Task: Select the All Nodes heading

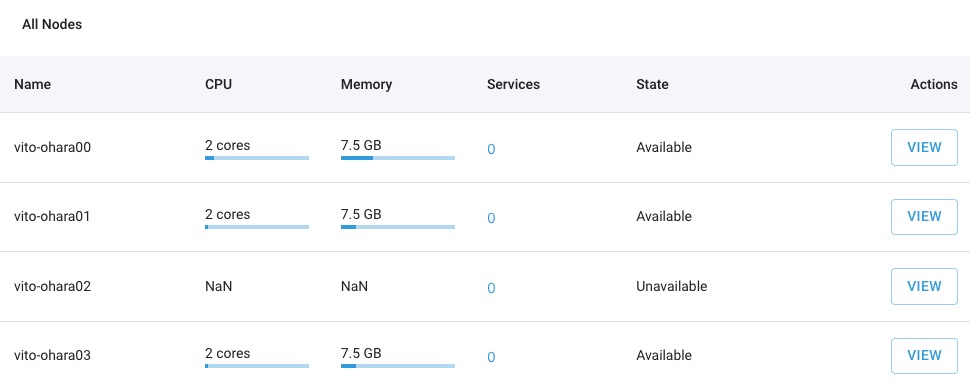Action: pyautogui.click(x=52, y=25)
